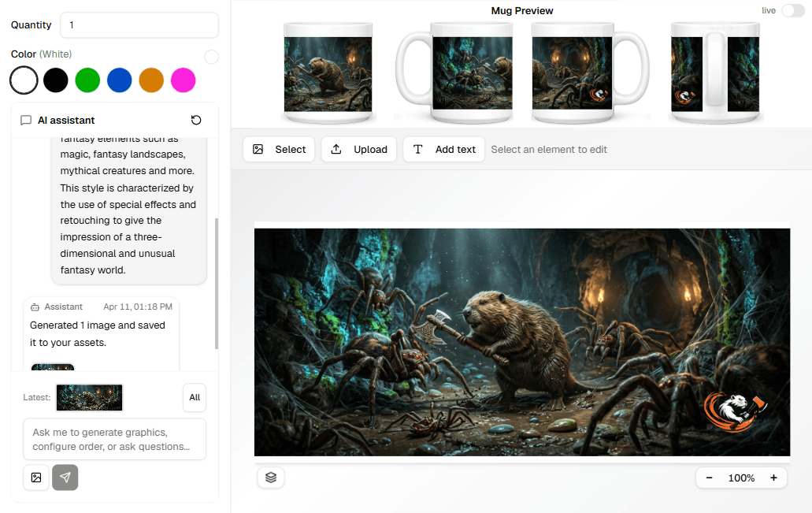Screen dimensions: 812x513
Task: Click the Add text button
Action: (x=445, y=149)
